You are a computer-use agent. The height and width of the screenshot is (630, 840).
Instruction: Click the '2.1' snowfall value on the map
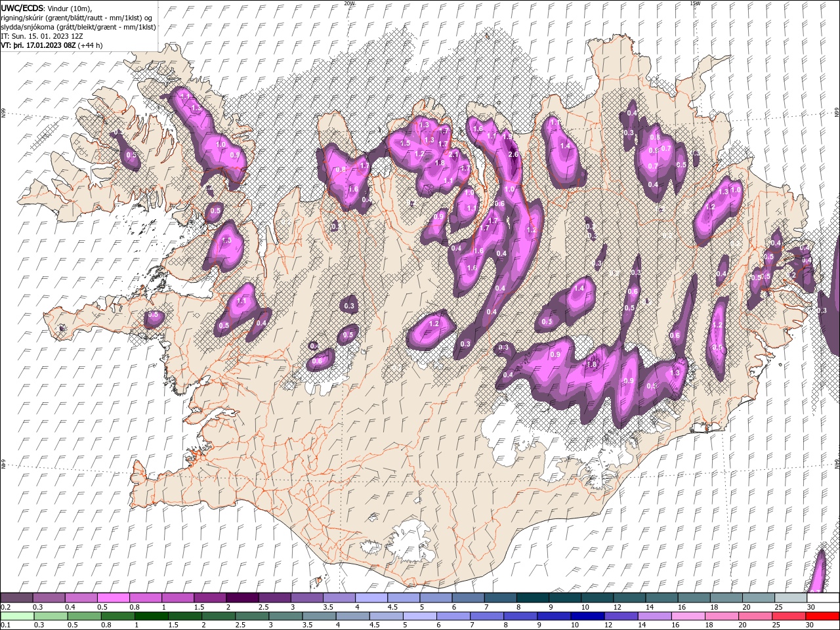[453, 155]
